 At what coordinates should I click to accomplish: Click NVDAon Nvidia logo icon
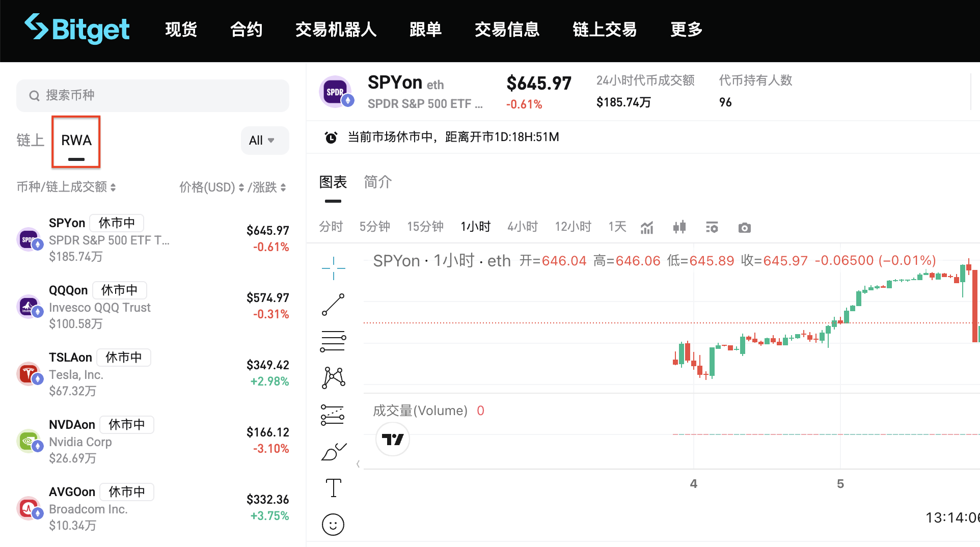(29, 442)
